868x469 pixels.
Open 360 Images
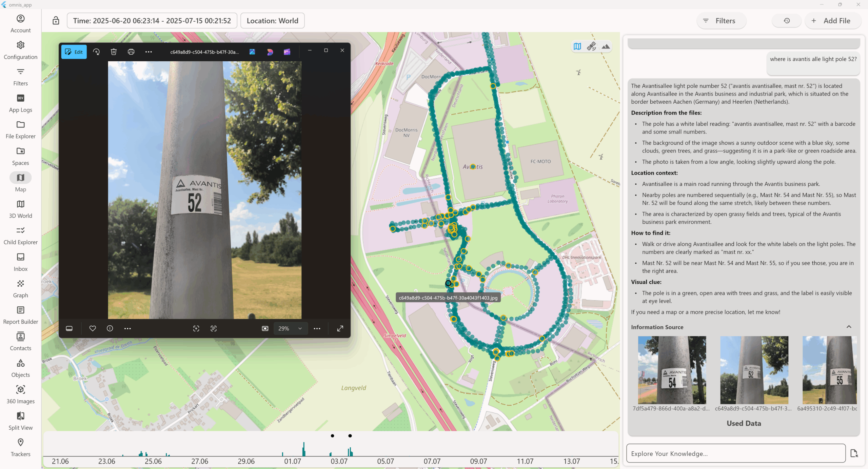tap(20, 395)
